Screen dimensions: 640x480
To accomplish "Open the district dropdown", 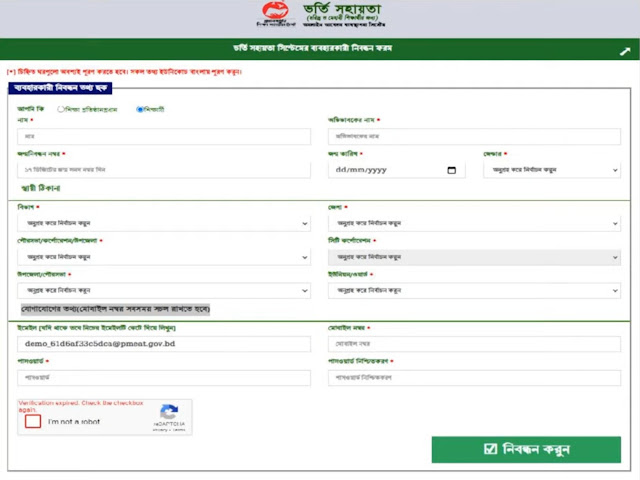I will point(473,223).
